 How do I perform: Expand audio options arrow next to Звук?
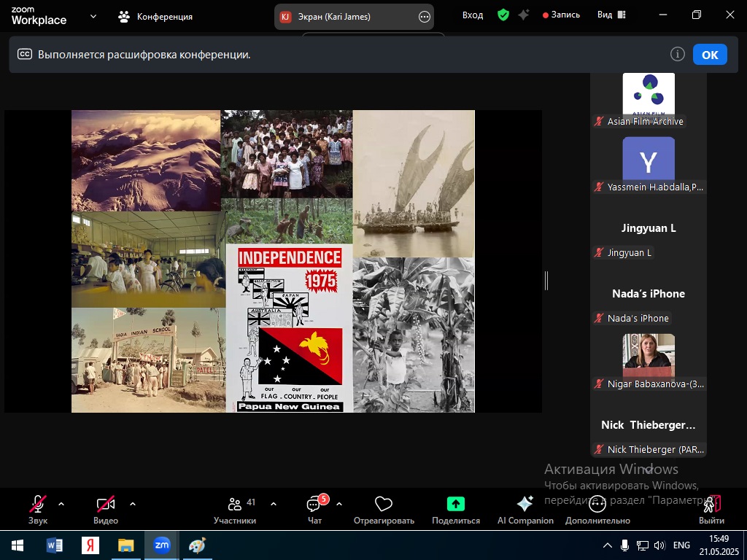click(61, 504)
